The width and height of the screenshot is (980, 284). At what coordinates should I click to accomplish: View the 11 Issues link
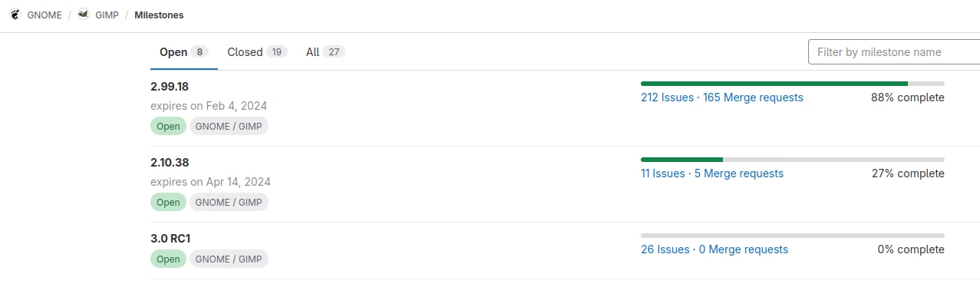(662, 173)
